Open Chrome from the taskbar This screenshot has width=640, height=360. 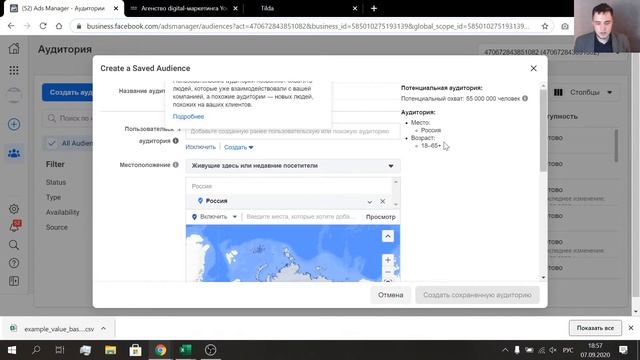pyautogui.click(x=160, y=350)
